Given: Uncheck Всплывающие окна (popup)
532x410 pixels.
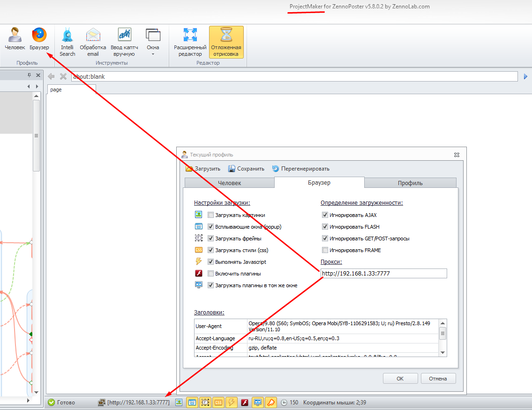Looking at the screenshot, I should (x=211, y=226).
